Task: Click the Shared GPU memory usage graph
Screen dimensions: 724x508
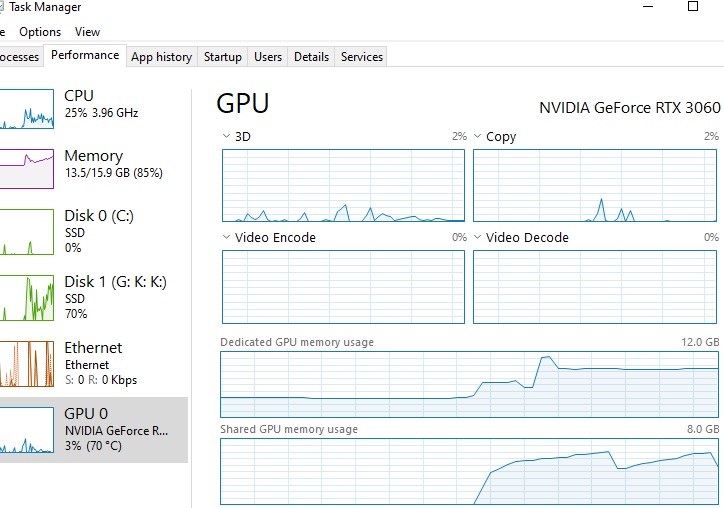Action: tap(470, 472)
